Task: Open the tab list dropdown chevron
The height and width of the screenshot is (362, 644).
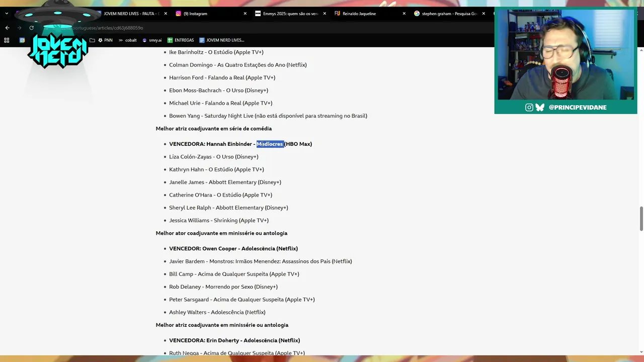Action: click(x=7, y=14)
